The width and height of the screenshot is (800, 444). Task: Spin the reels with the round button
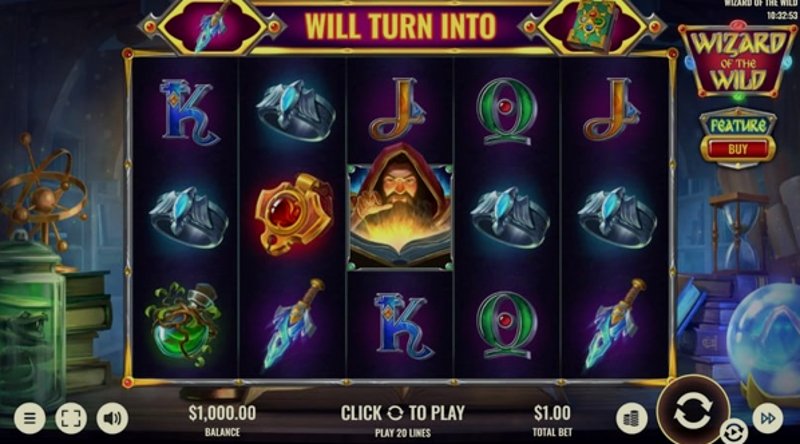[693, 411]
